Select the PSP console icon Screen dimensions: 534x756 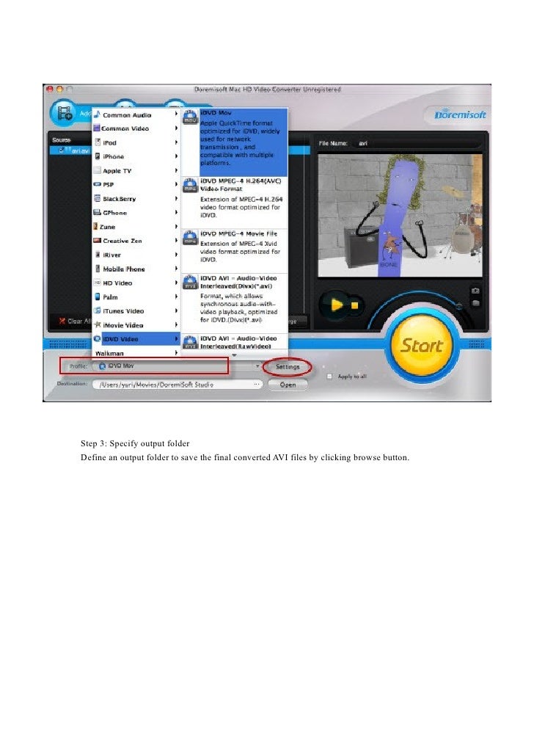tap(97, 184)
